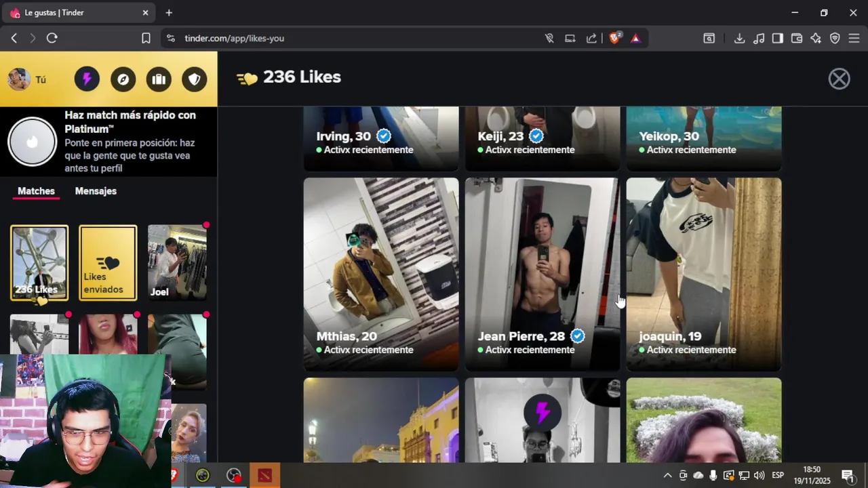Screen dimensions: 868x488
Task: Open Keiji, 23 profile card
Action: (542, 138)
